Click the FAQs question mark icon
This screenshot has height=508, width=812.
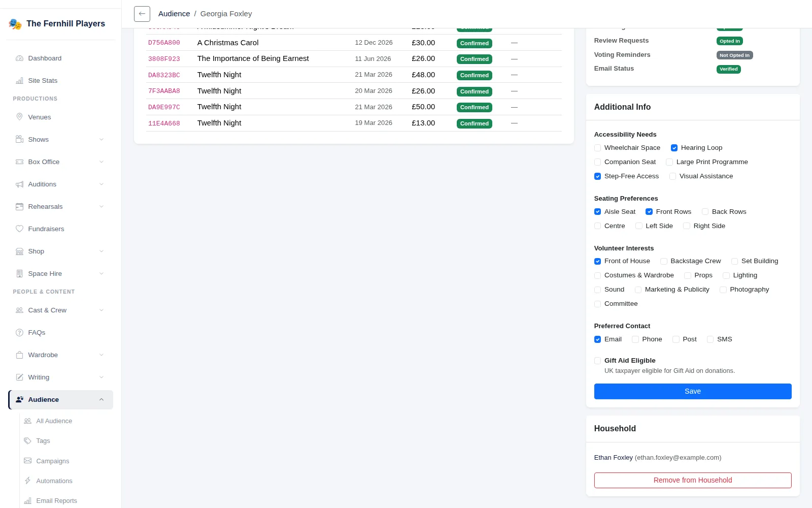[x=19, y=333]
